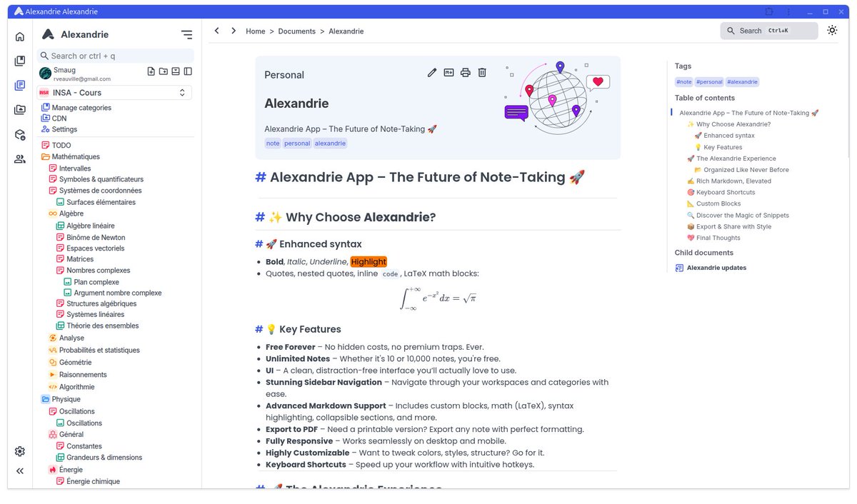Viewport: 857px width, 504px height.
Task: Select Home in the breadcrumb
Action: click(x=256, y=31)
